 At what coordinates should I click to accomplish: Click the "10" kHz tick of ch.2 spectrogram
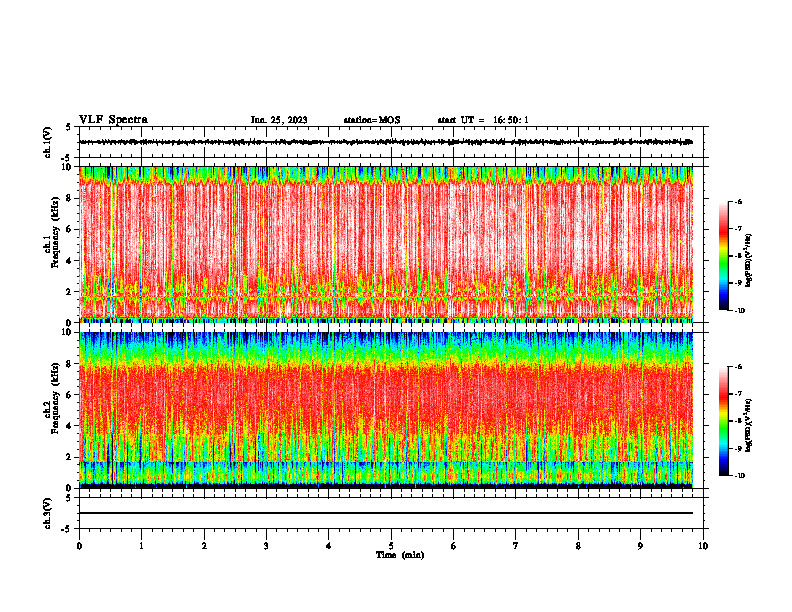[x=68, y=333]
